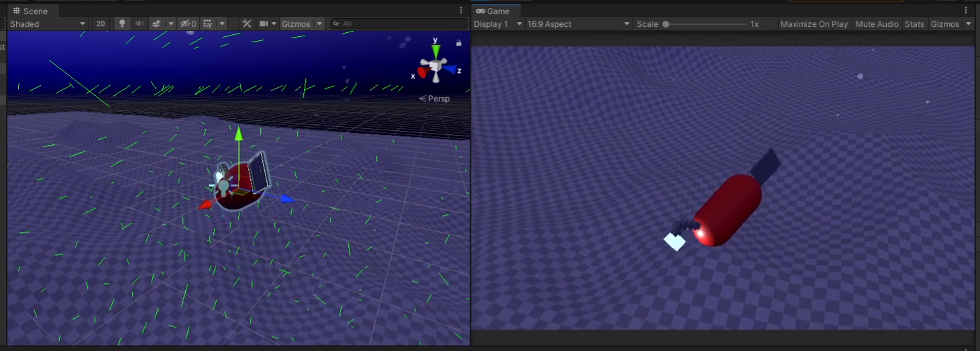Show the Stats overlay

(914, 23)
